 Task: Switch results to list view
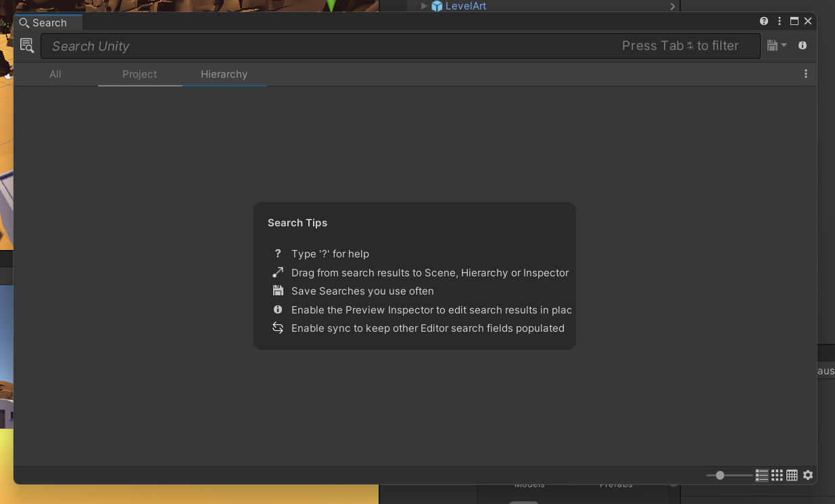point(762,476)
